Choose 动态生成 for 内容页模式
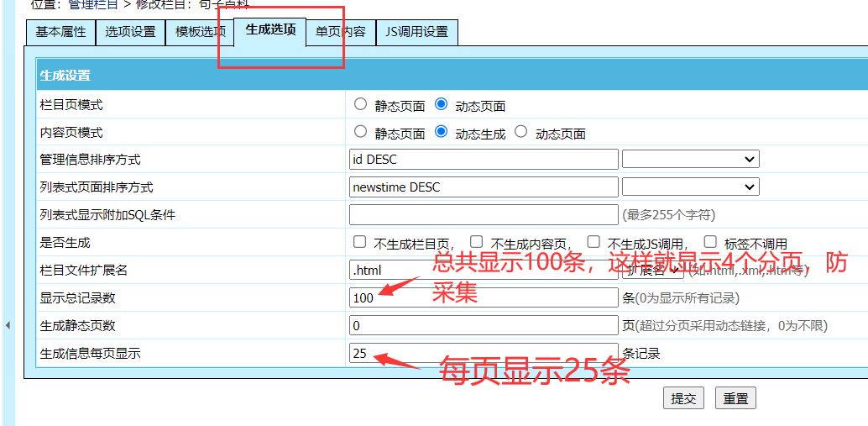This screenshot has width=868, height=426. [442, 132]
